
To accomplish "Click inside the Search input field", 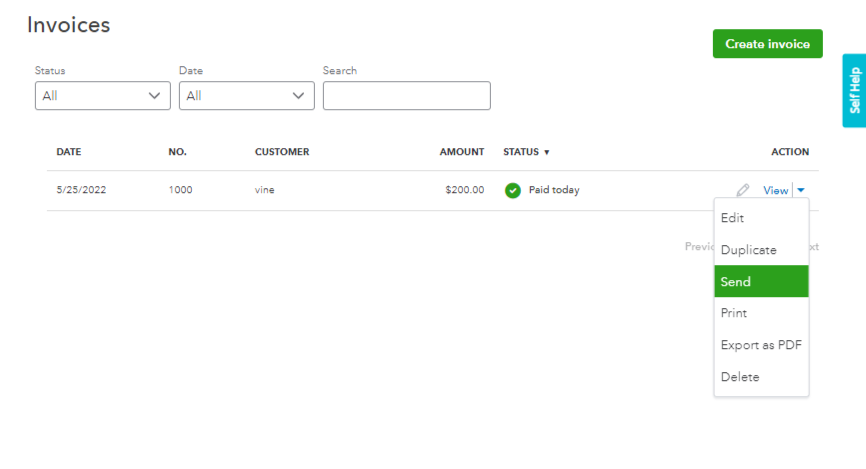I will click(406, 96).
